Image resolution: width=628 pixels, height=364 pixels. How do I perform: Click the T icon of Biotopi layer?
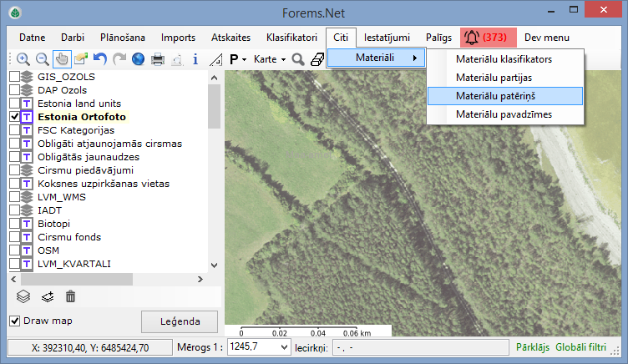27,224
